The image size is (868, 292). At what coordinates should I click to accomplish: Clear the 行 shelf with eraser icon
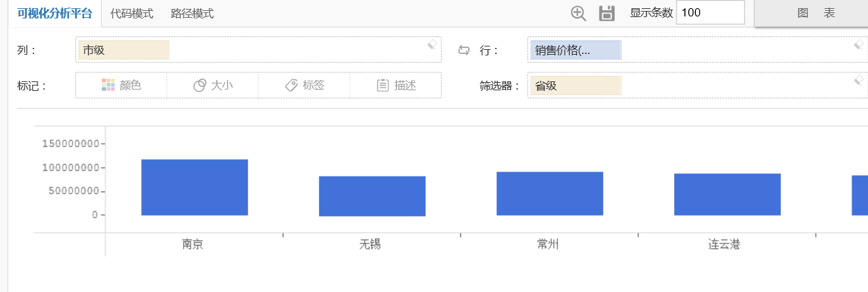click(859, 44)
